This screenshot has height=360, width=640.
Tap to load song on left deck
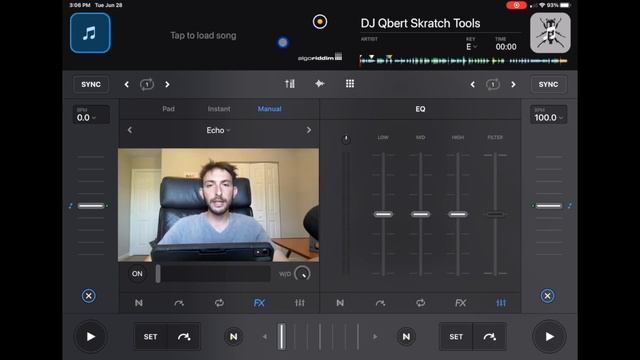203,36
